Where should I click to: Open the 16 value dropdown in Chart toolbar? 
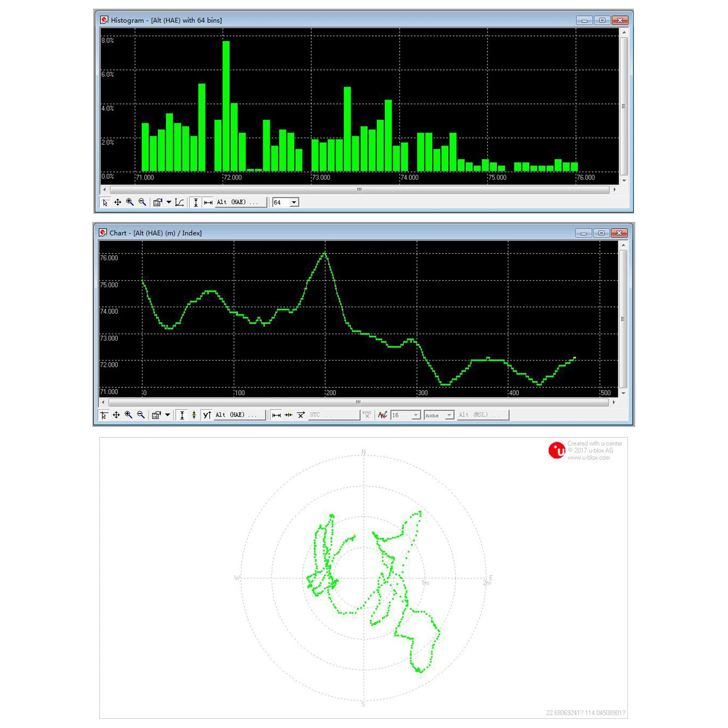[416, 415]
